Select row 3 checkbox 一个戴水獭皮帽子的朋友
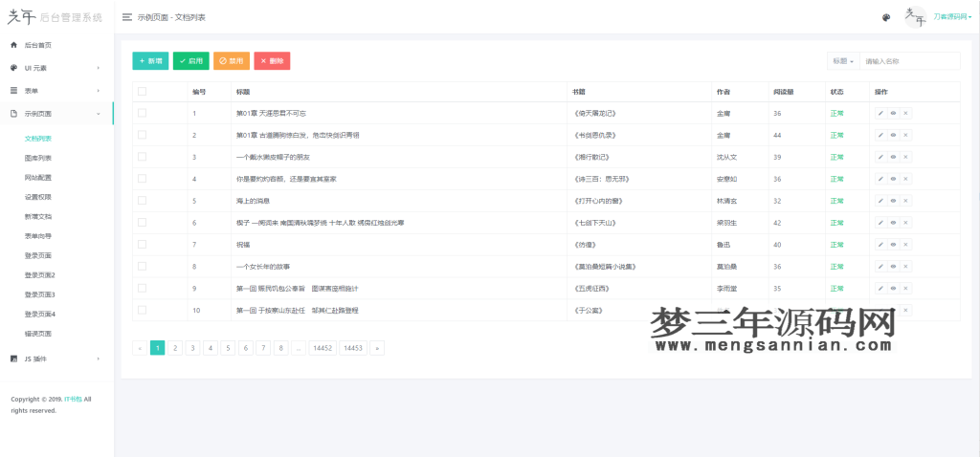 [142, 157]
